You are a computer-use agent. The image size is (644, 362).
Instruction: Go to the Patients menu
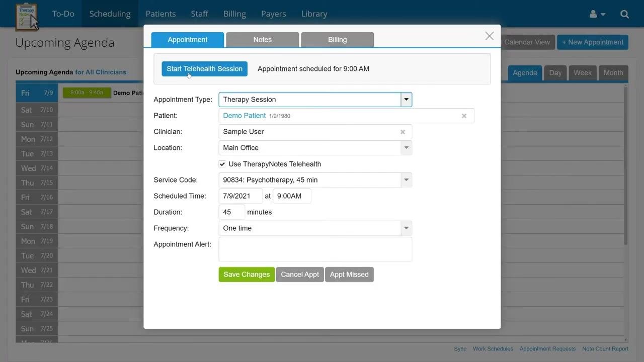coord(160,14)
